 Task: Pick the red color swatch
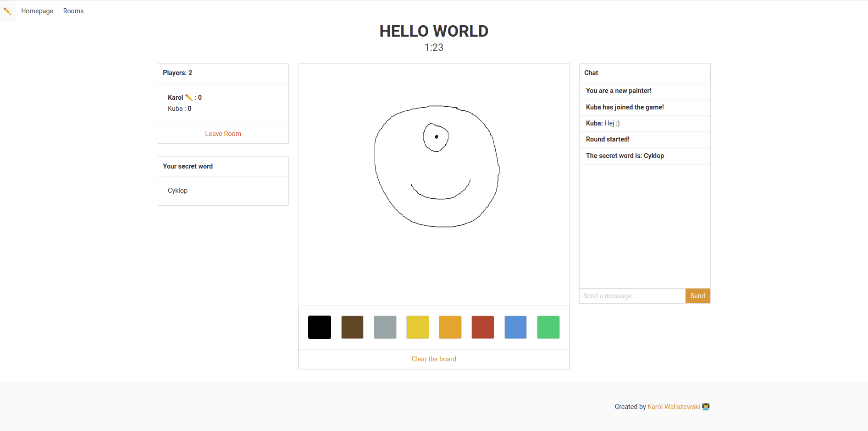coord(483,327)
